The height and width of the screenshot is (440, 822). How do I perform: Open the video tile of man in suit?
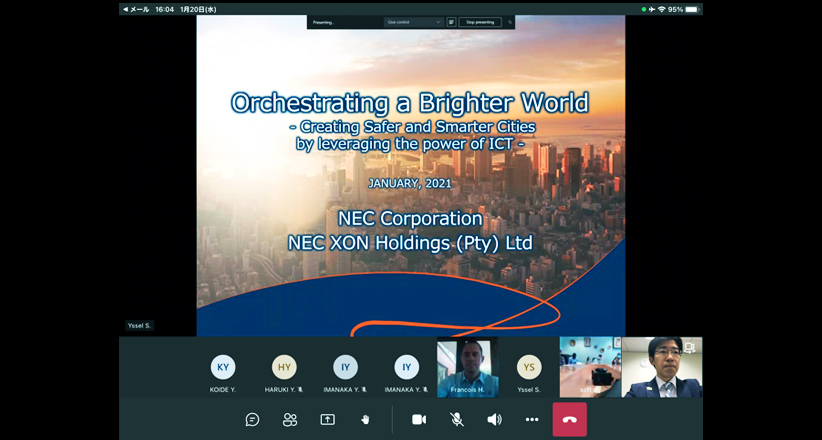click(662, 367)
